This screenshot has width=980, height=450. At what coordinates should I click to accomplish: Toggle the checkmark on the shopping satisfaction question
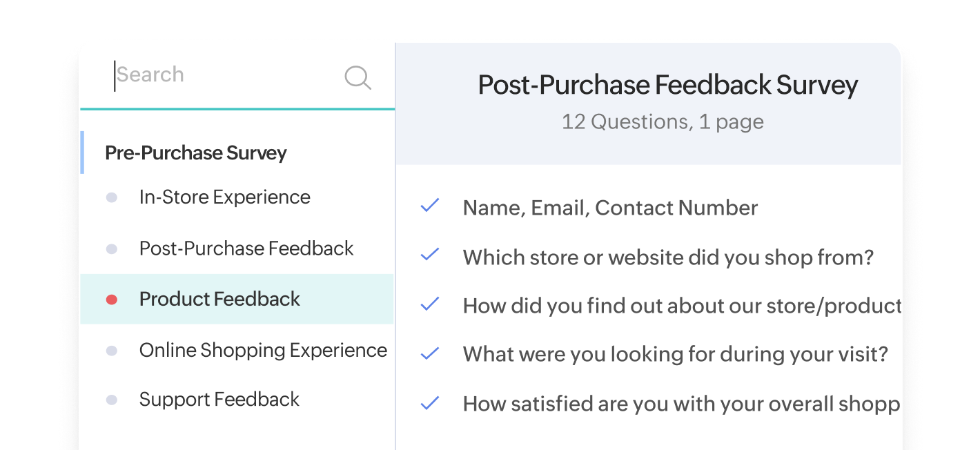[429, 402]
